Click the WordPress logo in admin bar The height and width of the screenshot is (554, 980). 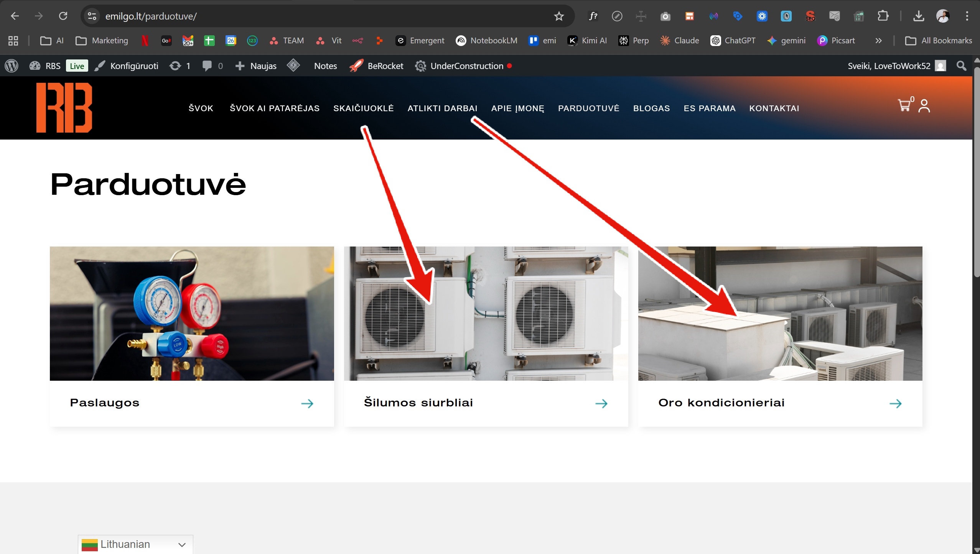click(12, 66)
